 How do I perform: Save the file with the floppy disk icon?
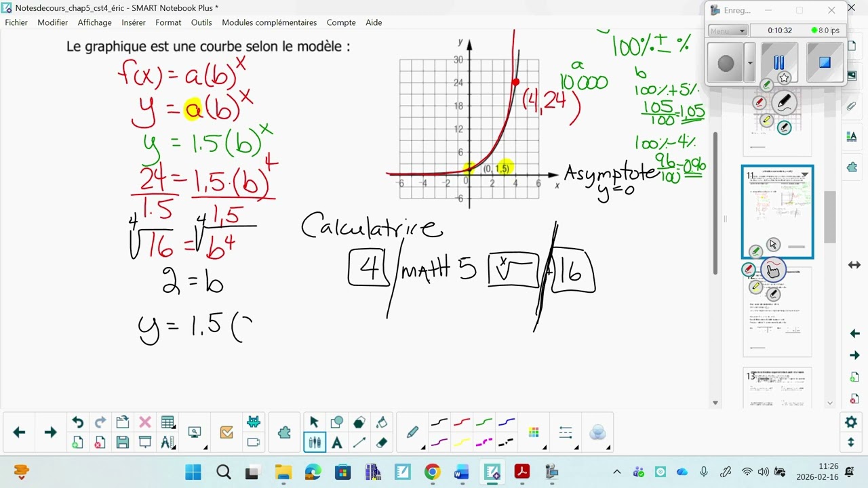click(123, 443)
